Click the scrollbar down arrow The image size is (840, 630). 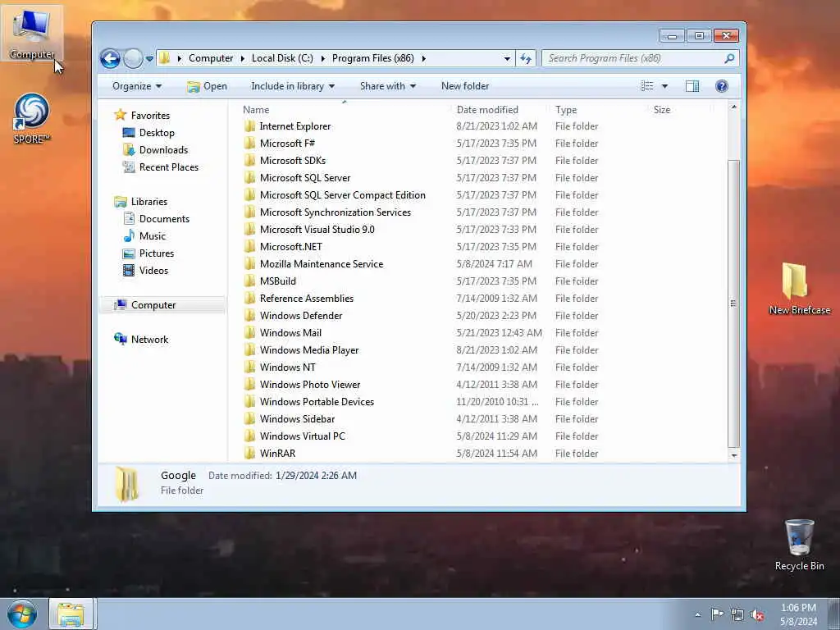733,455
